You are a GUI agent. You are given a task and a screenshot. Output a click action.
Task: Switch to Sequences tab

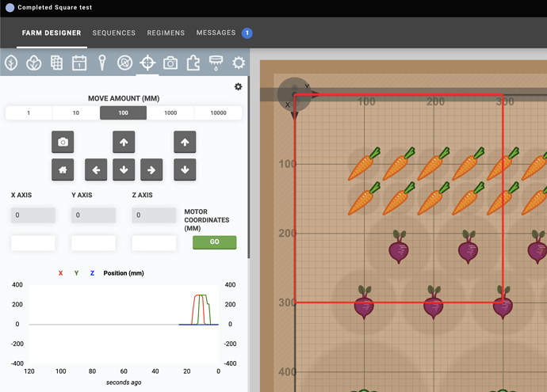[113, 32]
